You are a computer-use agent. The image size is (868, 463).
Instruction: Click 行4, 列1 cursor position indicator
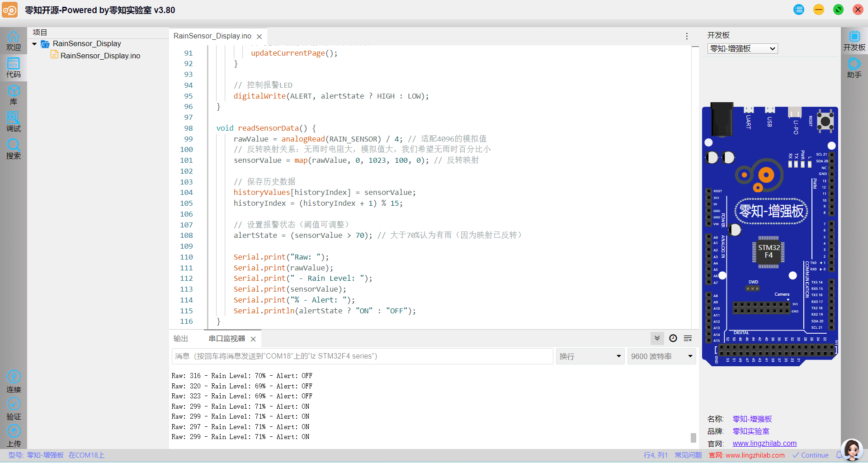click(x=656, y=455)
